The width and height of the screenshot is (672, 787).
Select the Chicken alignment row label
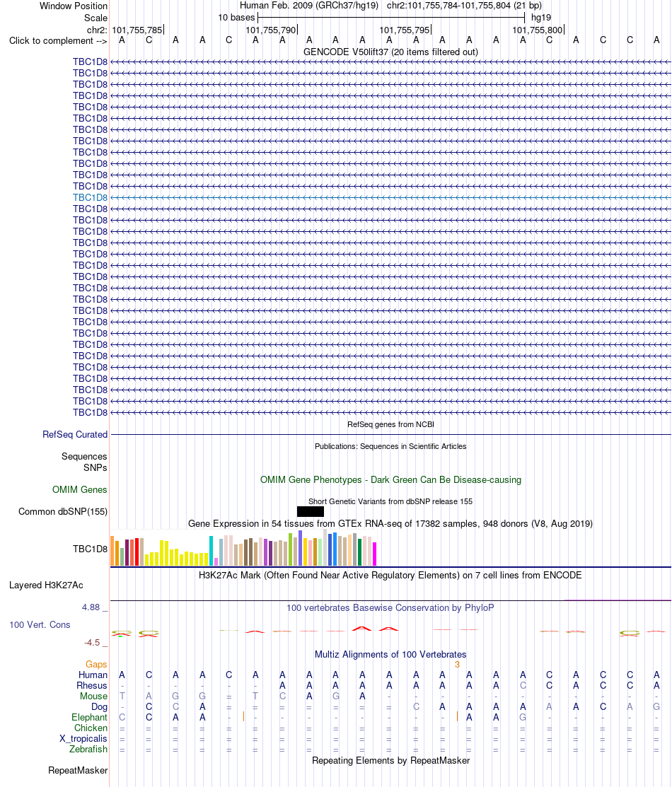91,728
